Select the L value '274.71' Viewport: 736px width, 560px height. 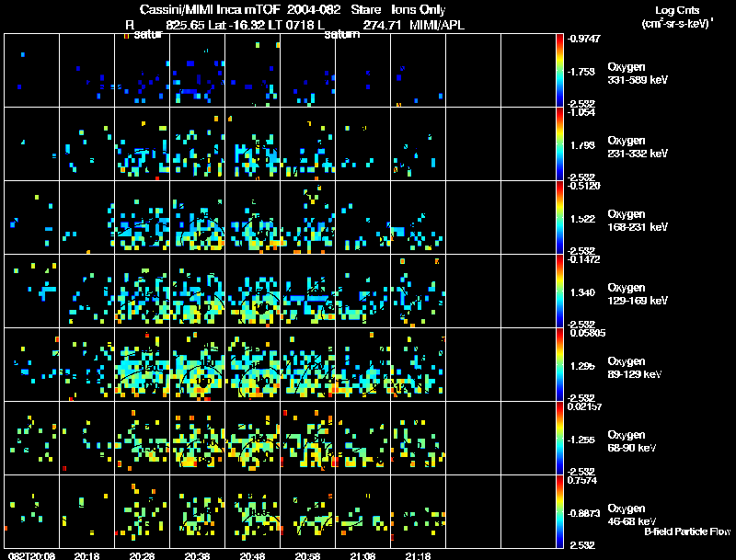coord(382,25)
